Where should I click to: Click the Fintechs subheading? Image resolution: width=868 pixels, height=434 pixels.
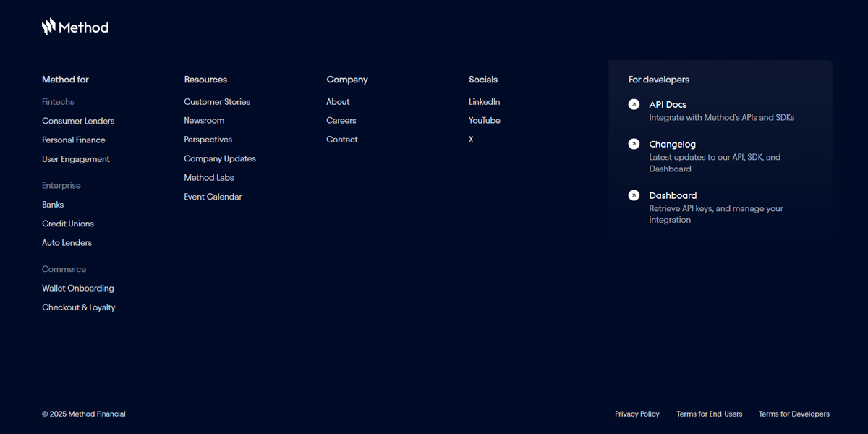pos(58,102)
